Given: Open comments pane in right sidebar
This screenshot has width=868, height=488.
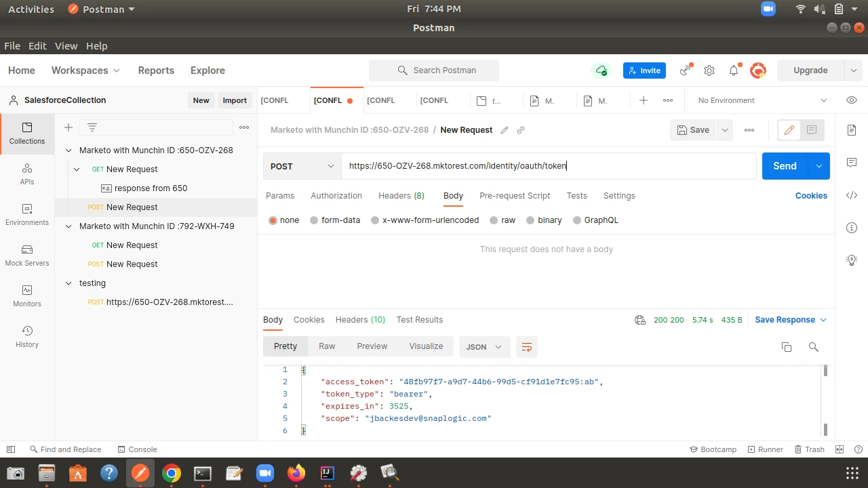Looking at the screenshot, I should tap(852, 163).
